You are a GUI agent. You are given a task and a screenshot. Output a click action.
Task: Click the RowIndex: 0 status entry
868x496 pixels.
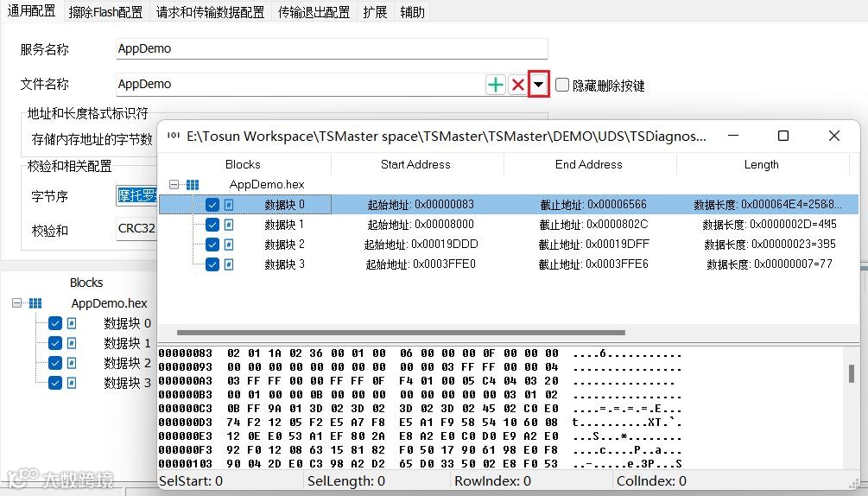[492, 481]
